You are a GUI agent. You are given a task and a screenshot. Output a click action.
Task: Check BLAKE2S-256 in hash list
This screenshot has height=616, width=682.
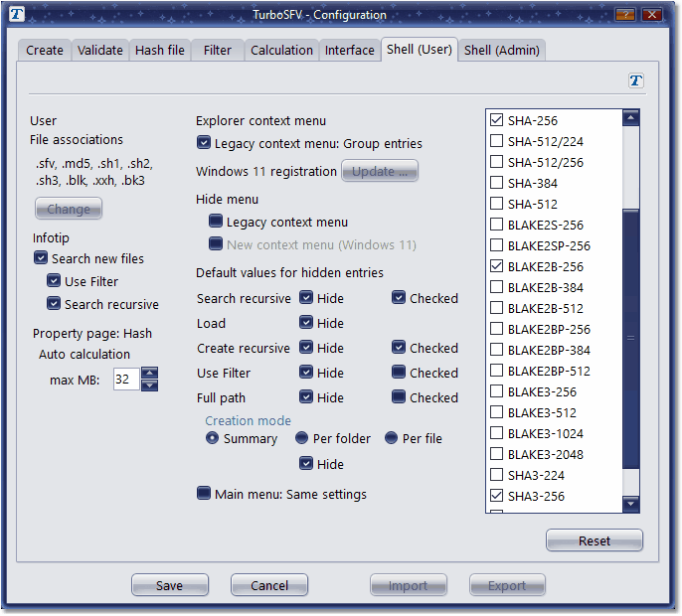click(x=496, y=224)
